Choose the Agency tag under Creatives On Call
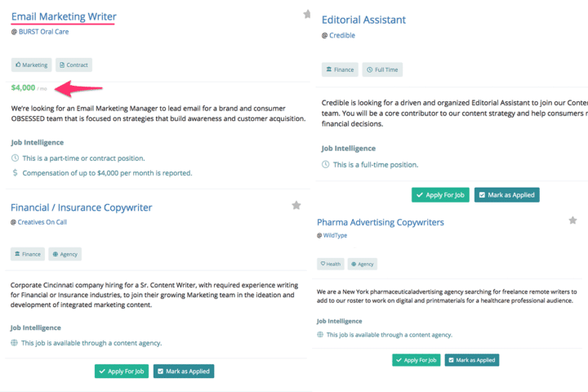Image resolution: width=588 pixels, height=392 pixels. 65,254
